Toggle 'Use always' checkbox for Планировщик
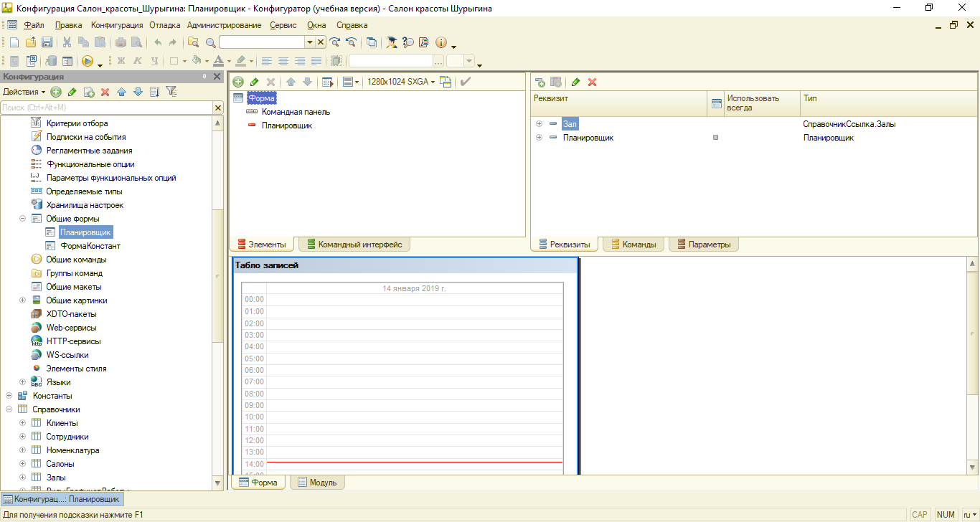Viewport: 980px width, 522px height. point(715,138)
